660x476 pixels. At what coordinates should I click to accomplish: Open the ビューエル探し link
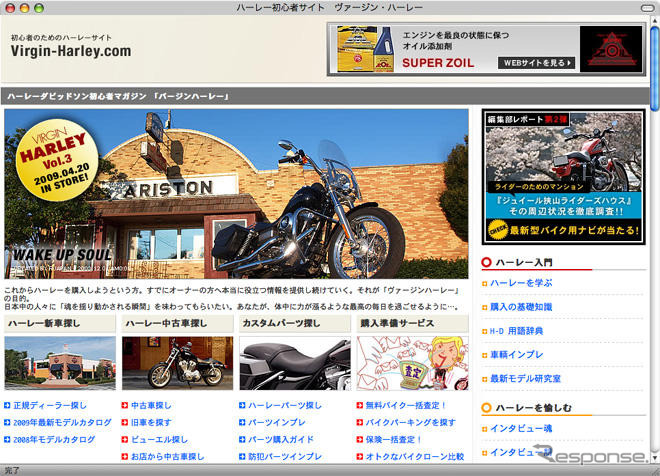point(159,439)
